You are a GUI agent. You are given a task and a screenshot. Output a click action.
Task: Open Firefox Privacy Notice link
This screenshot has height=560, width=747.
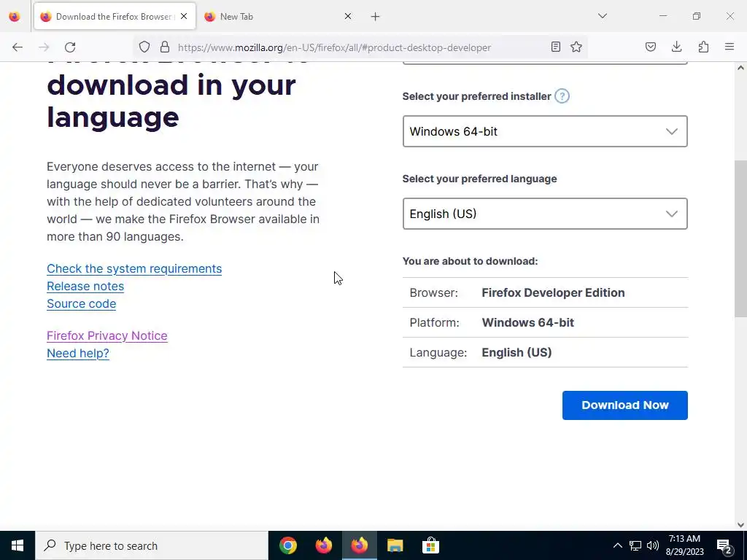pos(107,335)
